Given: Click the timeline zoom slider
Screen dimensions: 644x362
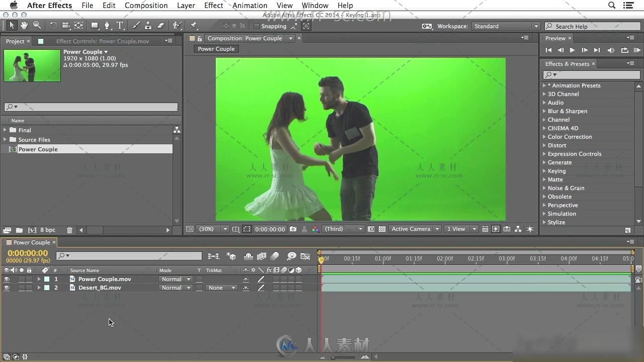Looking at the screenshot, I should coord(343,357).
